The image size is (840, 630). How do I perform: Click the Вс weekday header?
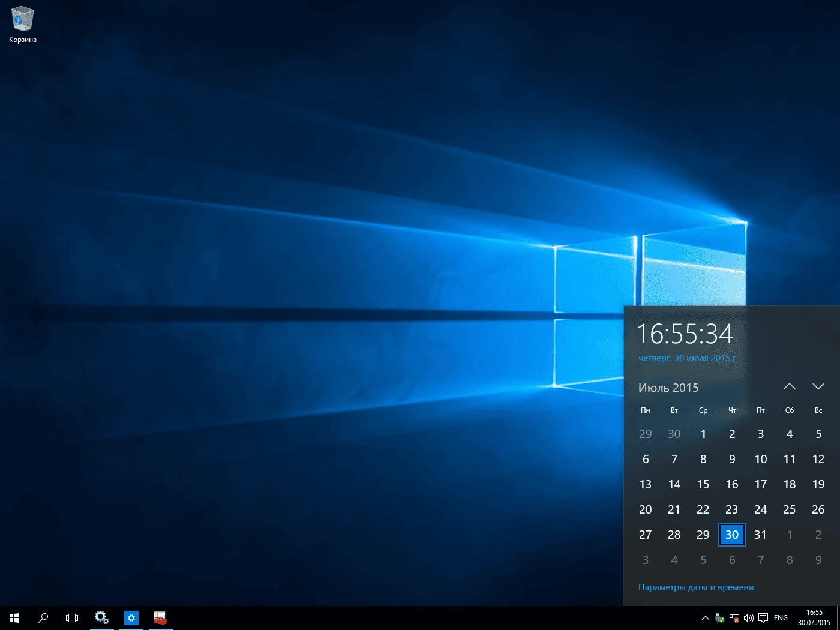pos(818,410)
